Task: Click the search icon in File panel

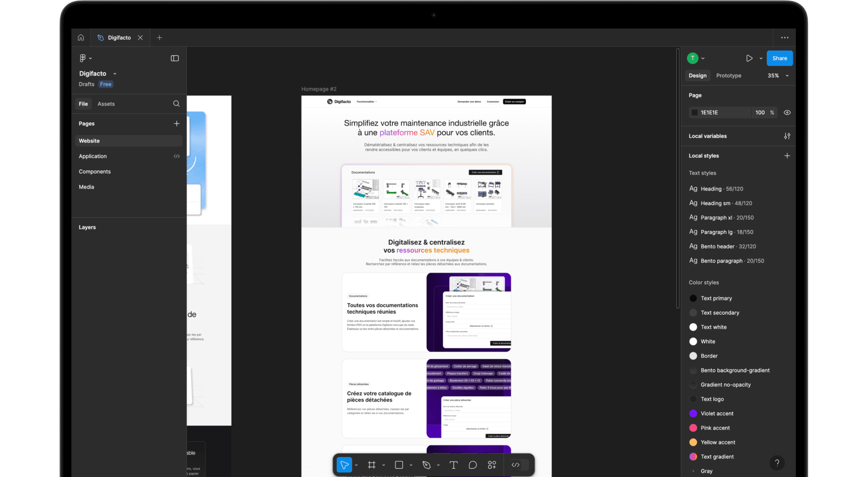Action: [x=176, y=103]
